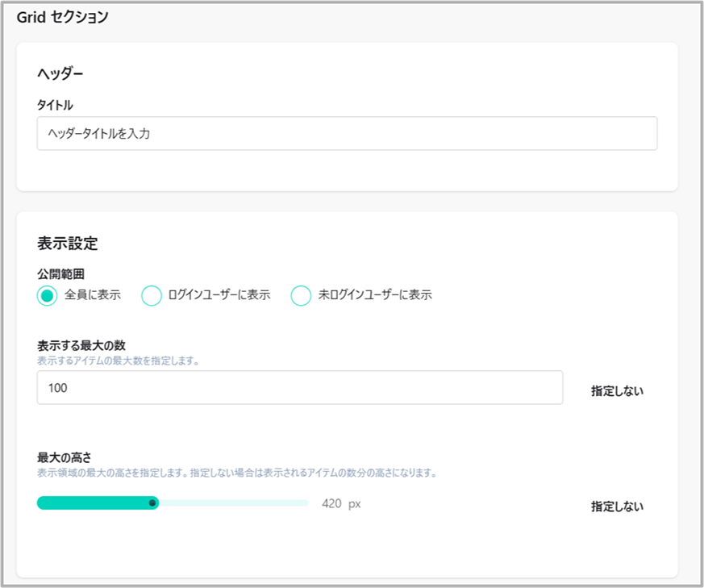The height and width of the screenshot is (588, 704).
Task: Click the dark thumb of height slider
Action: [152, 503]
